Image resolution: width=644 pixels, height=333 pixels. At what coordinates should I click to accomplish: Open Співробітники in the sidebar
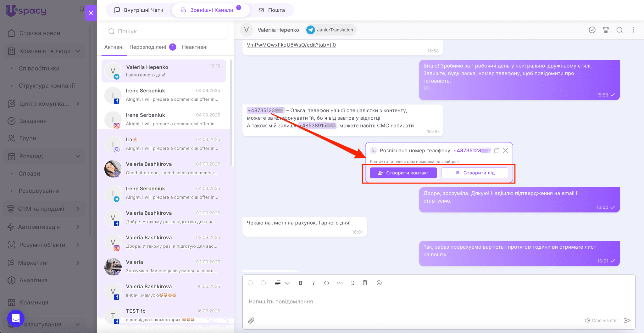[39, 68]
